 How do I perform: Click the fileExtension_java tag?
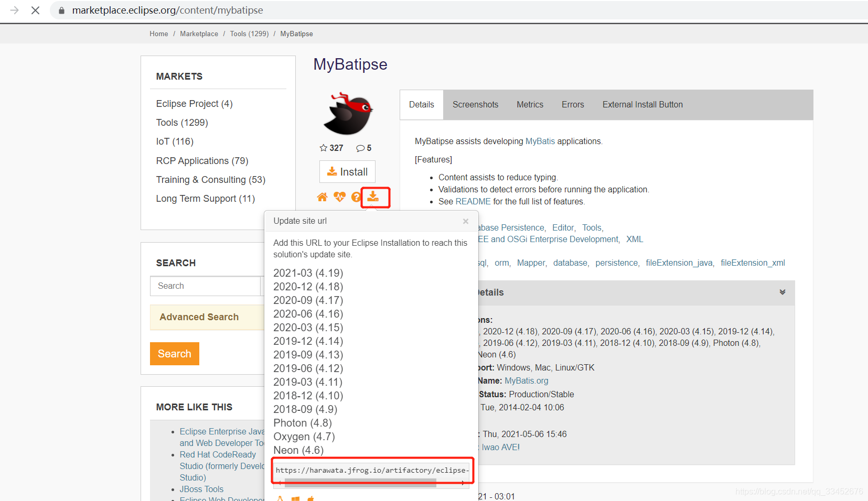tap(679, 263)
